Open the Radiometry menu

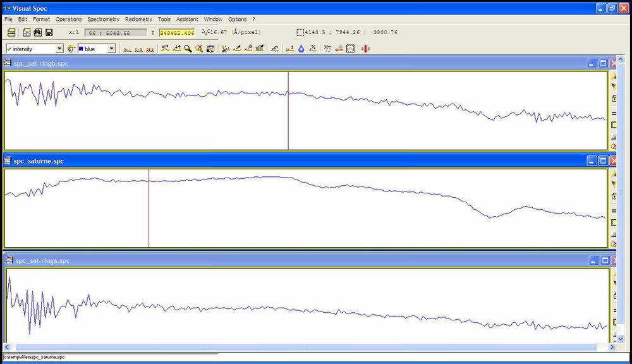click(x=138, y=19)
